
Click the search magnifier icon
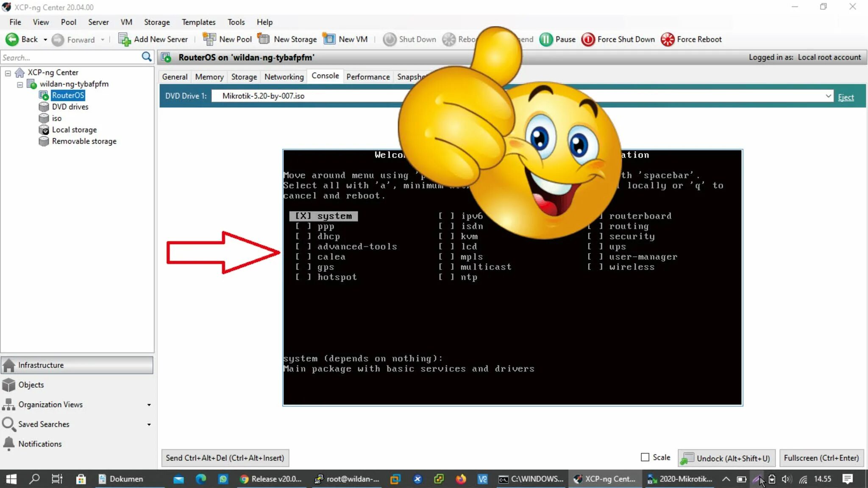pos(147,57)
